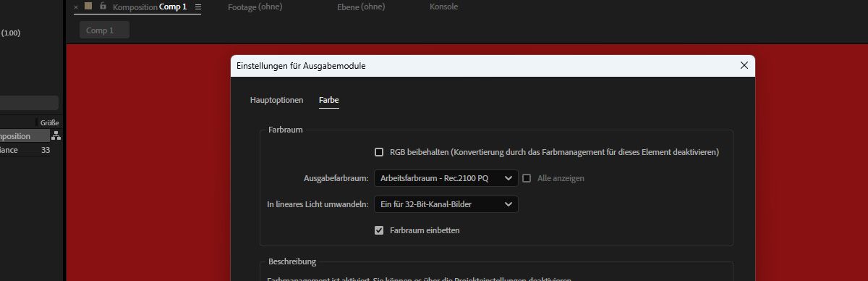Viewport: 868px width, 281px height.
Task: Uncheck the Farbraum einbetten checkbox
Action: coord(379,230)
